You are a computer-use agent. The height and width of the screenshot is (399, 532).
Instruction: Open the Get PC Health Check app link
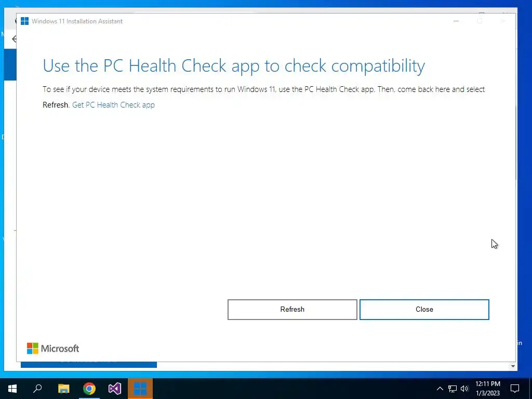click(113, 105)
